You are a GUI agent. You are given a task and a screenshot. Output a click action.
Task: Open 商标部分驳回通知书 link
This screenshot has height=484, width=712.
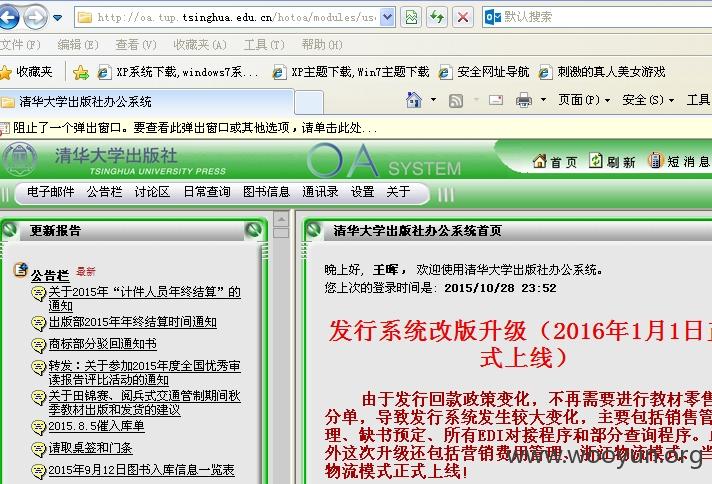click(x=103, y=344)
